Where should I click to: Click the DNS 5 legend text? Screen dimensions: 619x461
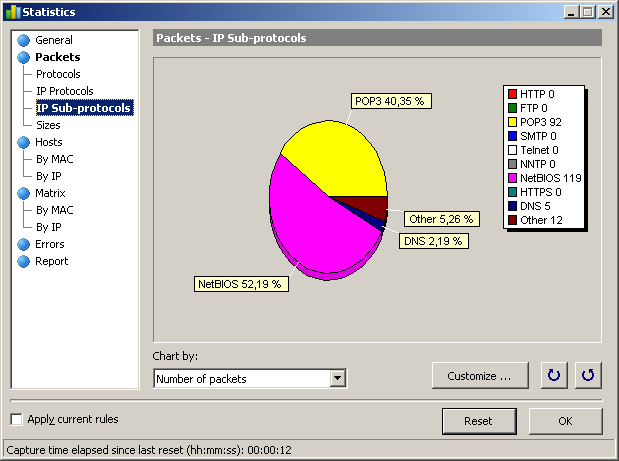tap(535, 206)
